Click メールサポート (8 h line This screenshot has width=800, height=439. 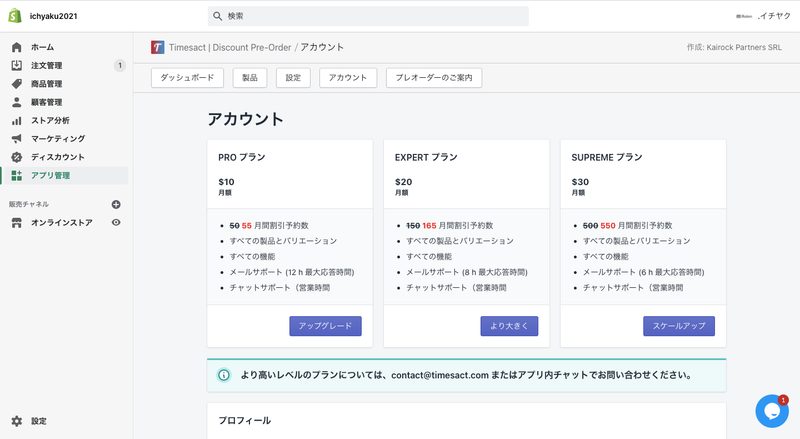pos(467,272)
